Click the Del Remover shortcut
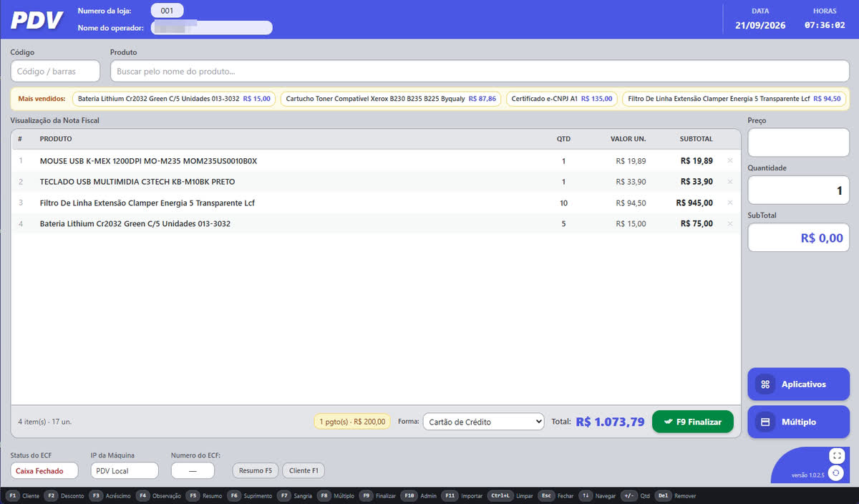The width and height of the screenshot is (859, 504). click(x=676, y=495)
